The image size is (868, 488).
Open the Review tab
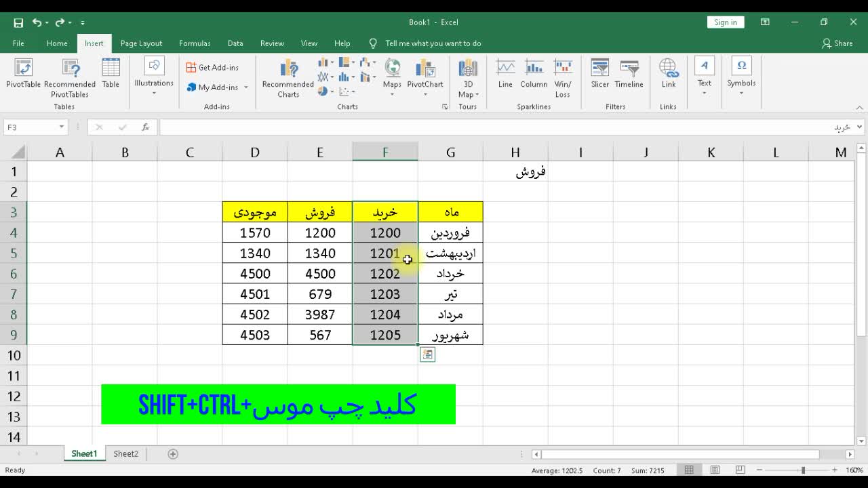coord(272,43)
